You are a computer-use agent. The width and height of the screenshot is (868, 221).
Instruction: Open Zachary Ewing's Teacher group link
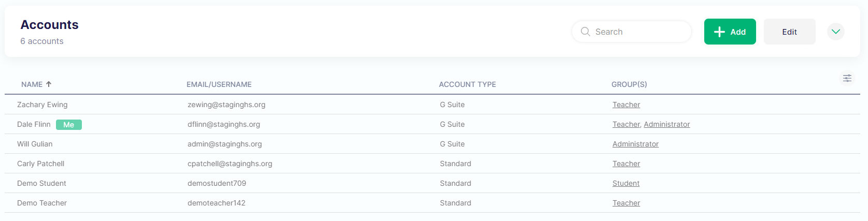tap(626, 105)
